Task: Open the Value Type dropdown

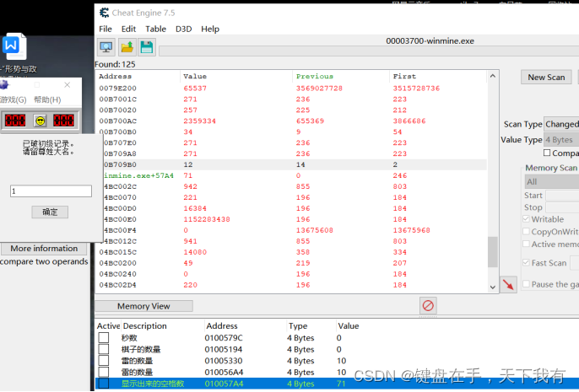Action: tap(561, 140)
